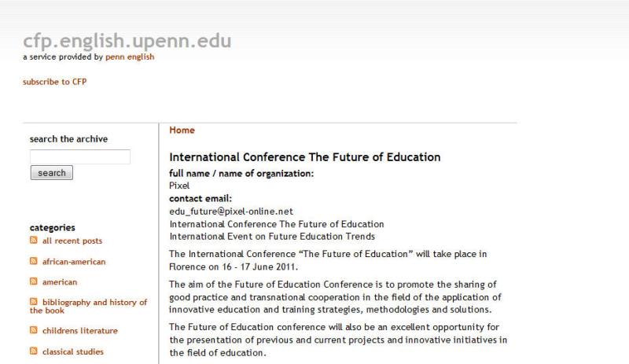
Task: Click RSS icon beside all recent posts
Action: (x=34, y=241)
